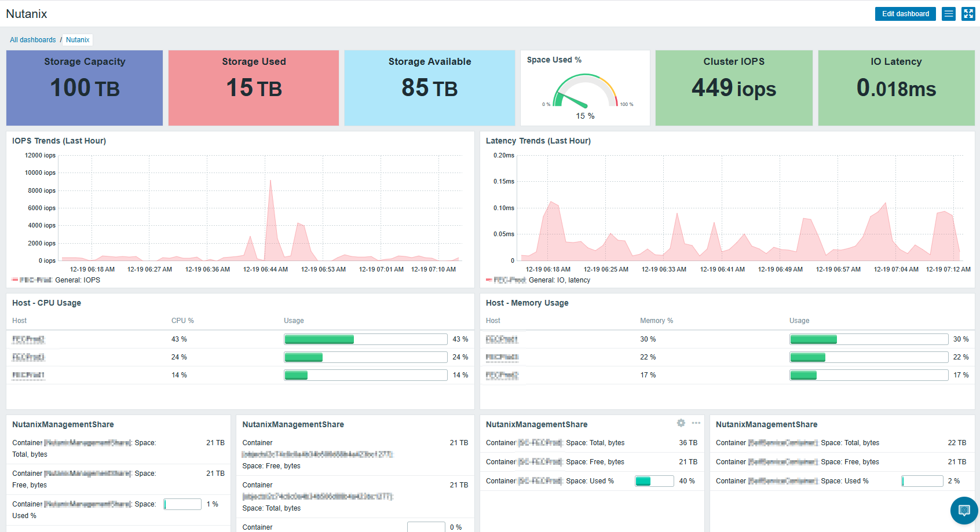Click the IO Latency tile
980x532 pixels.
(x=896, y=88)
